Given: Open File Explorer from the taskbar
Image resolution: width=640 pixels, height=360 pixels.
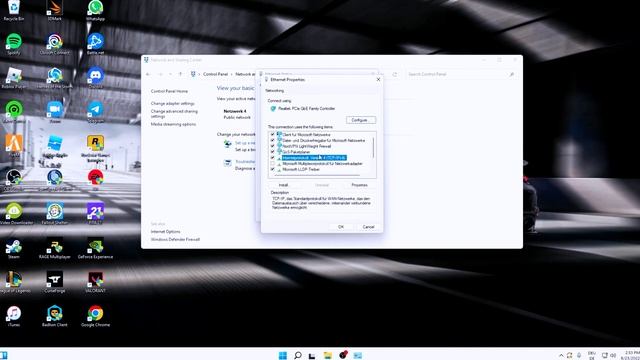Looking at the screenshot, I should click(328, 355).
